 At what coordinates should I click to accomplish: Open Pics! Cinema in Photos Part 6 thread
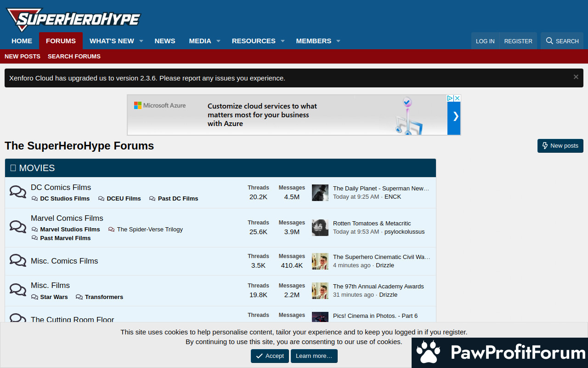(x=375, y=316)
